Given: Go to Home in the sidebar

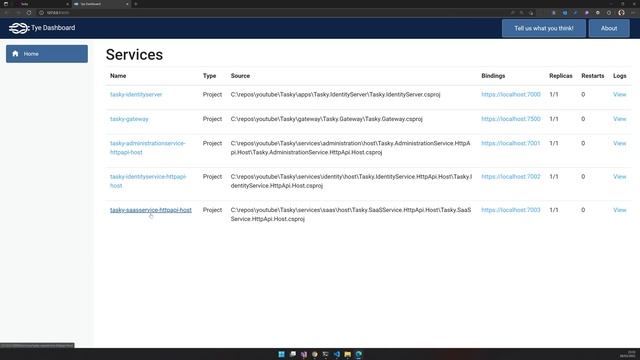Looking at the screenshot, I should pyautogui.click(x=47, y=54).
